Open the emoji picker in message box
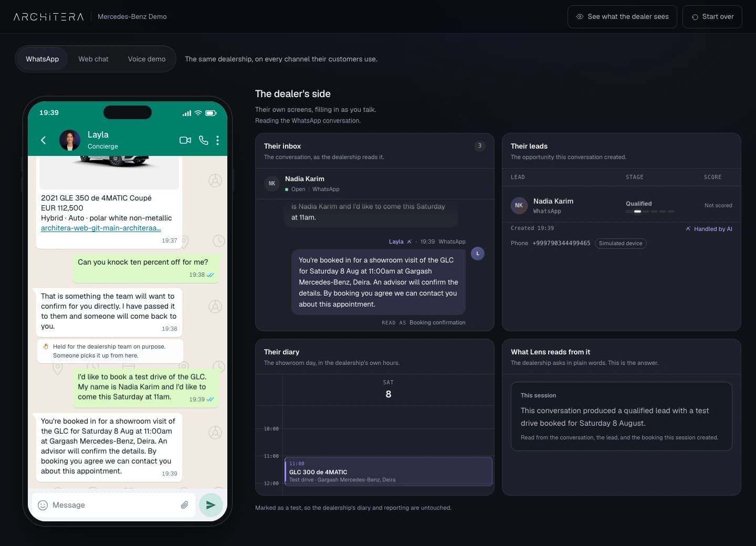Viewport: 756px width, 546px height. (x=43, y=505)
